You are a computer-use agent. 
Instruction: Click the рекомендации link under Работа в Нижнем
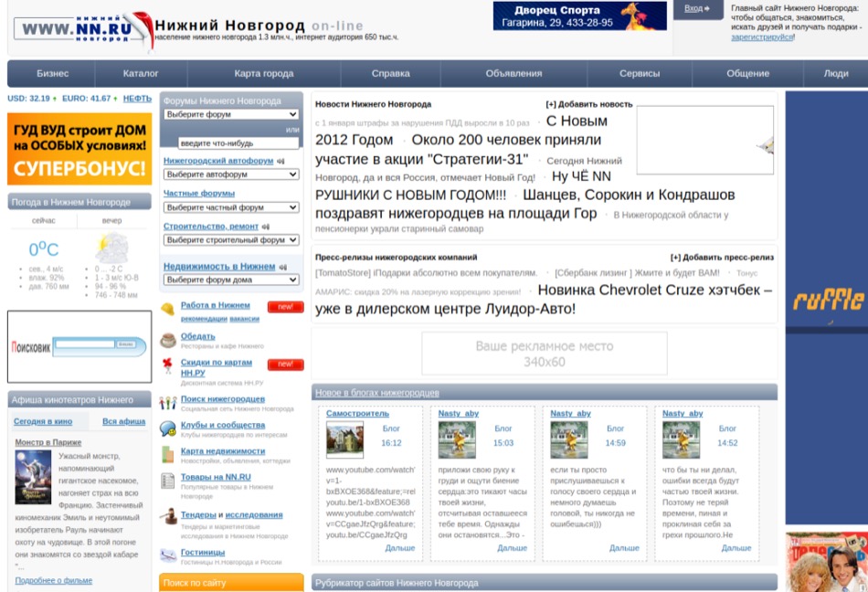pos(204,319)
